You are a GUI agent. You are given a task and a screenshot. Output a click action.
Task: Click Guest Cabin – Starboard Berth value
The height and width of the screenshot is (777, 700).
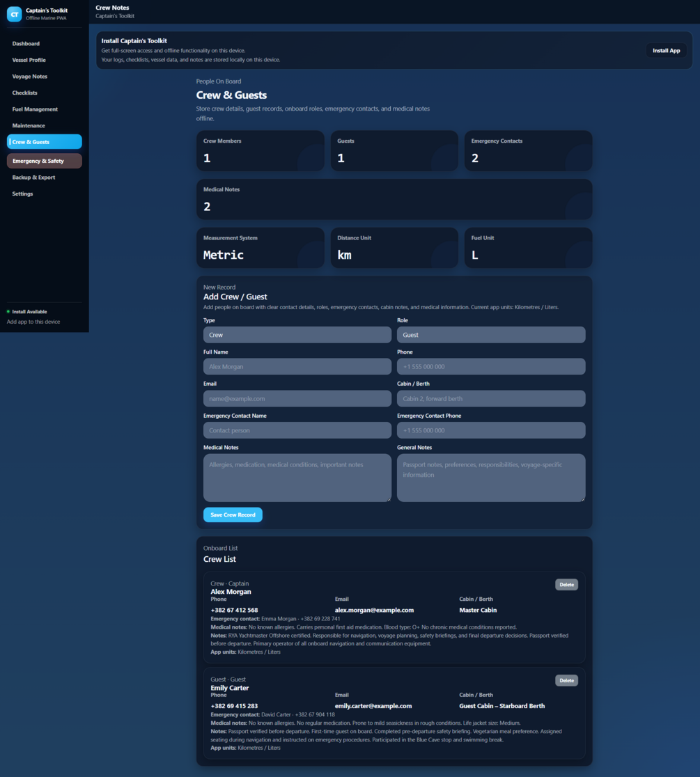[x=501, y=706]
